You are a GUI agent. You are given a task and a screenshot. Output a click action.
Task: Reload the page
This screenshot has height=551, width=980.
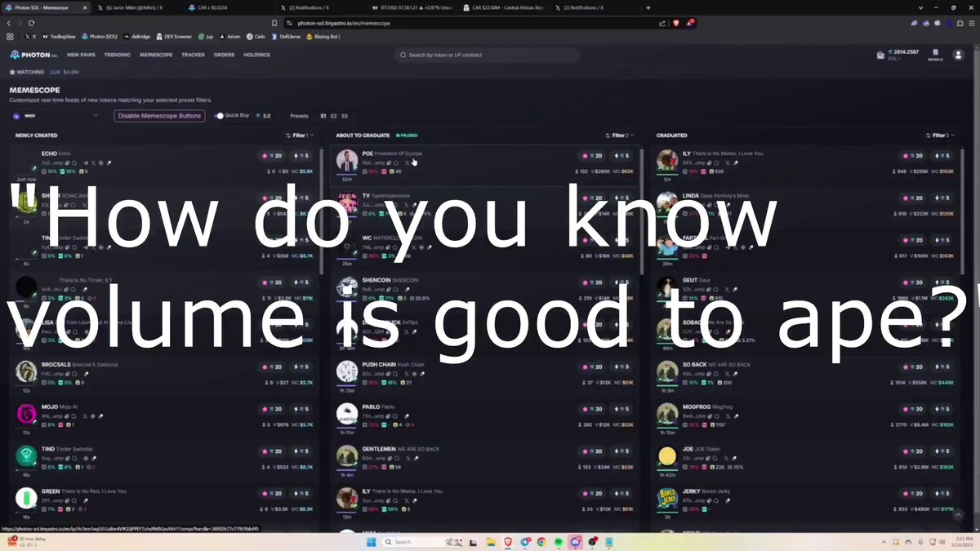(31, 23)
